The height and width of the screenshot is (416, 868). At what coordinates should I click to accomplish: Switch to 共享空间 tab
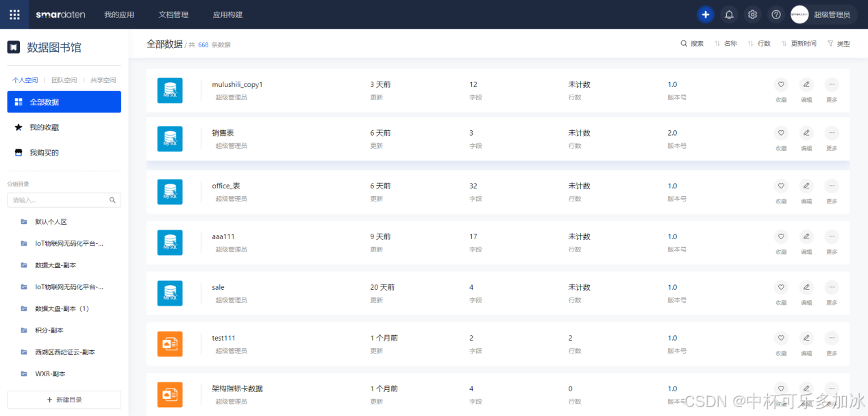[103, 80]
